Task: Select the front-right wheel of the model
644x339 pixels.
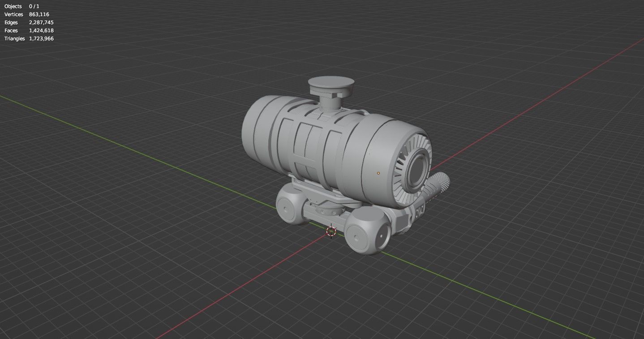Action: click(x=368, y=232)
